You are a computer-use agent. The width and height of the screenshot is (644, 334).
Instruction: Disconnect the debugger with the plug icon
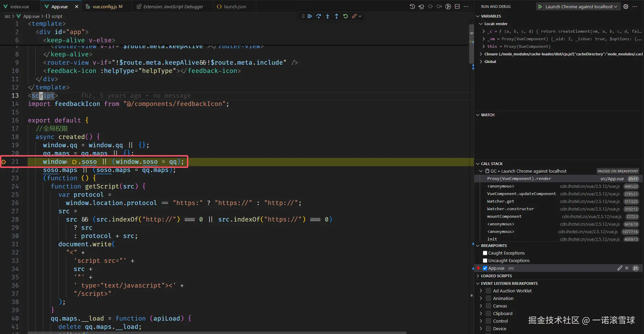click(354, 16)
